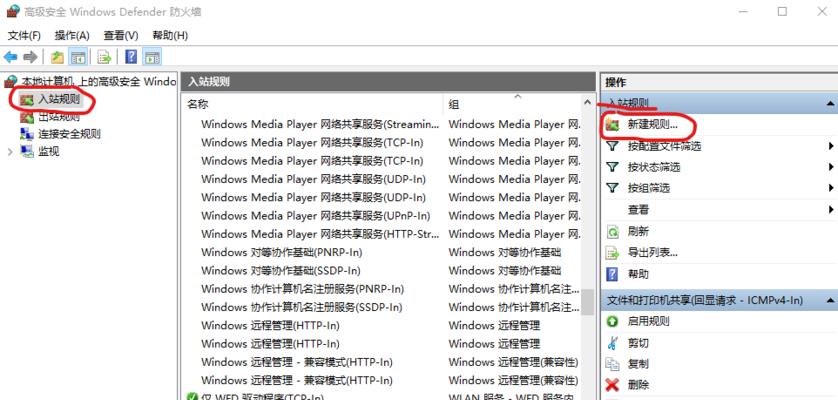The image size is (838, 400).
Task: Select Windows Media Player 网络共享服务(HTTP-Str... rule
Action: point(320,234)
